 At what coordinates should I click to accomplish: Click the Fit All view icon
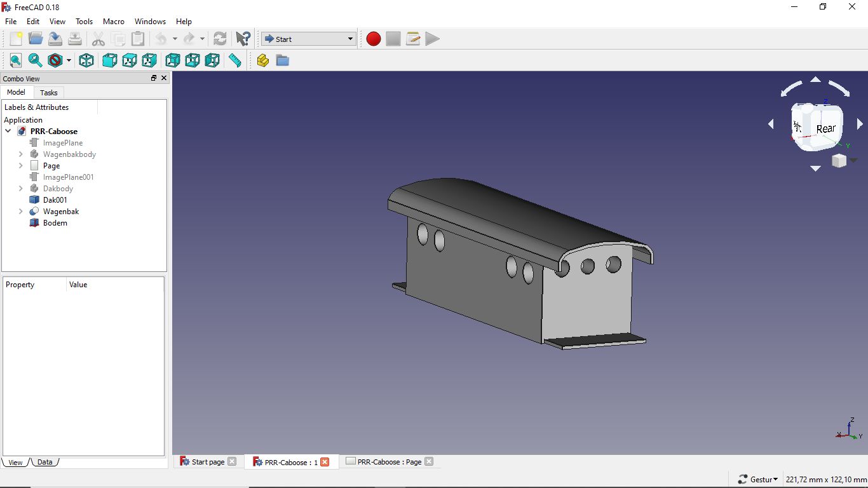16,60
